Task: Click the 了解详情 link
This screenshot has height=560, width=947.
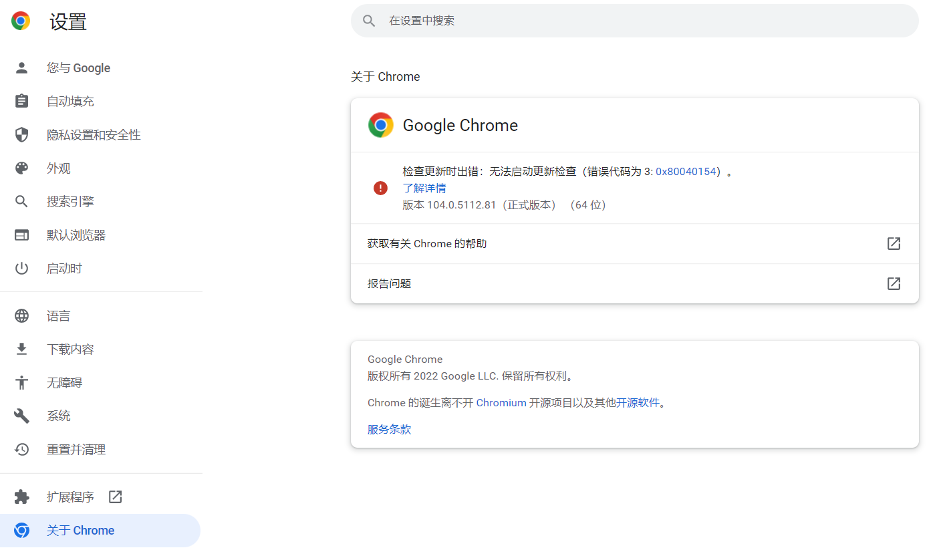Action: coord(424,188)
